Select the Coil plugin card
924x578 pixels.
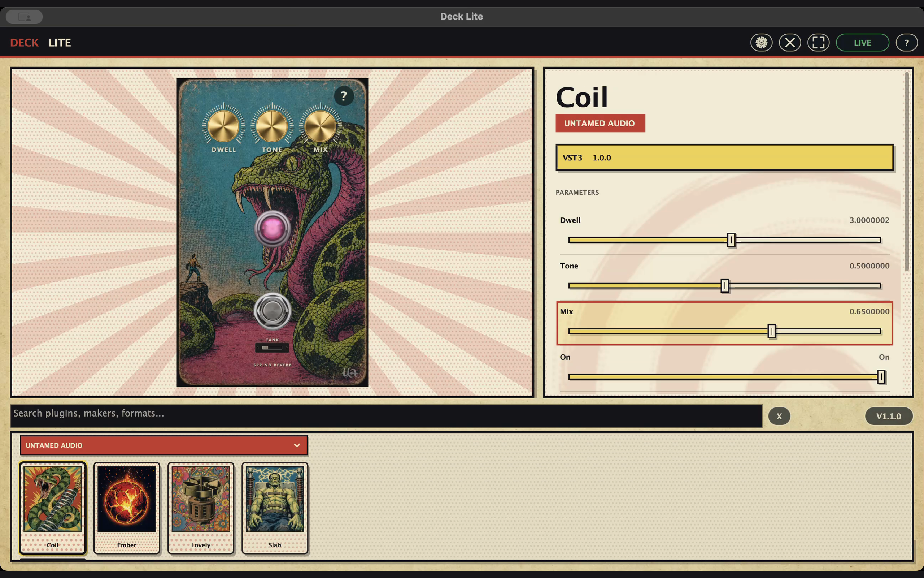point(53,508)
